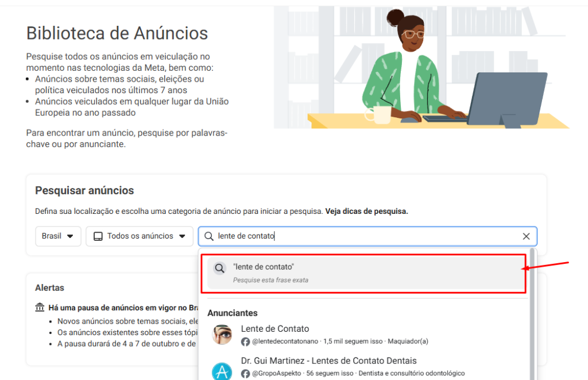Select Dr. Gui Martinez - Lentes de Contato Dentais

[328, 361]
